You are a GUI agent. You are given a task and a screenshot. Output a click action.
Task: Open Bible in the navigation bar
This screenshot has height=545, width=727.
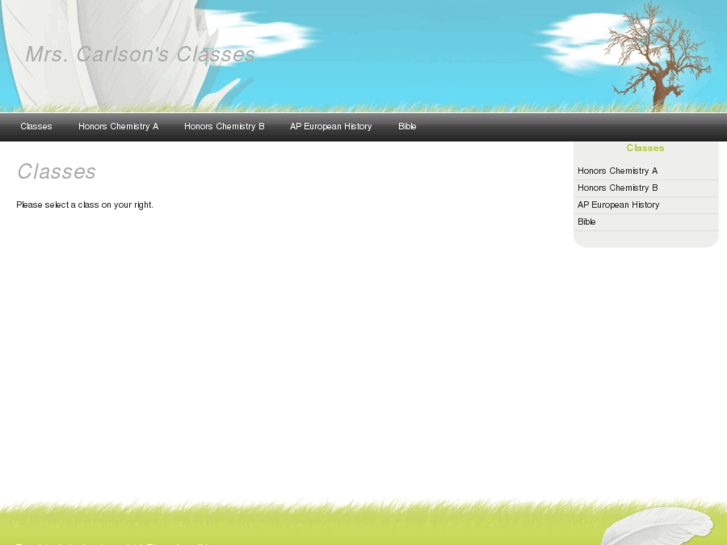point(407,126)
